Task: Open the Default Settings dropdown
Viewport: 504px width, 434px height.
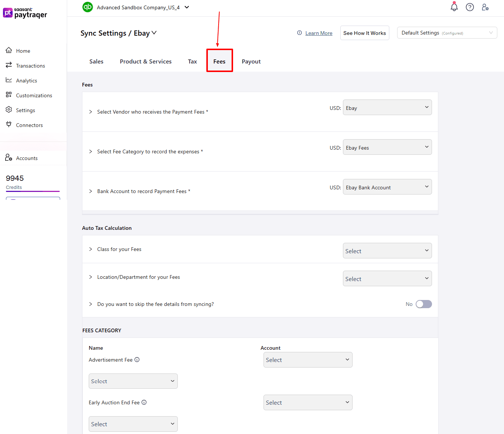Action: click(x=447, y=33)
